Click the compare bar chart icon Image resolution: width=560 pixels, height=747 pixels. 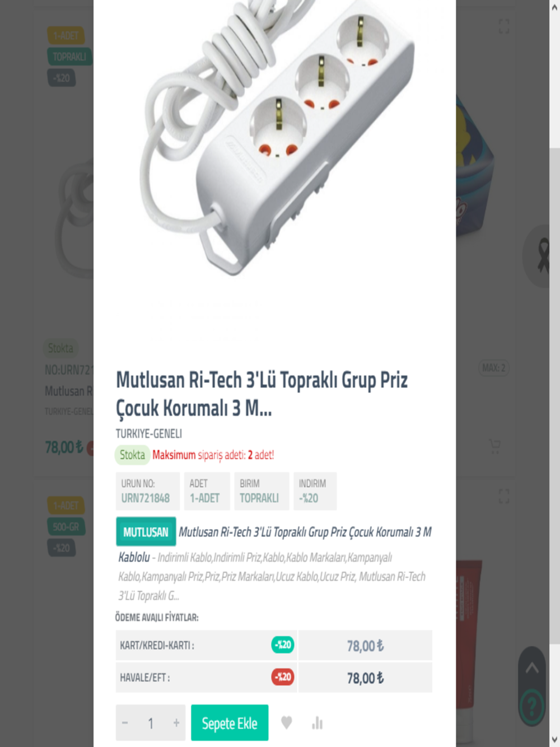(x=317, y=723)
